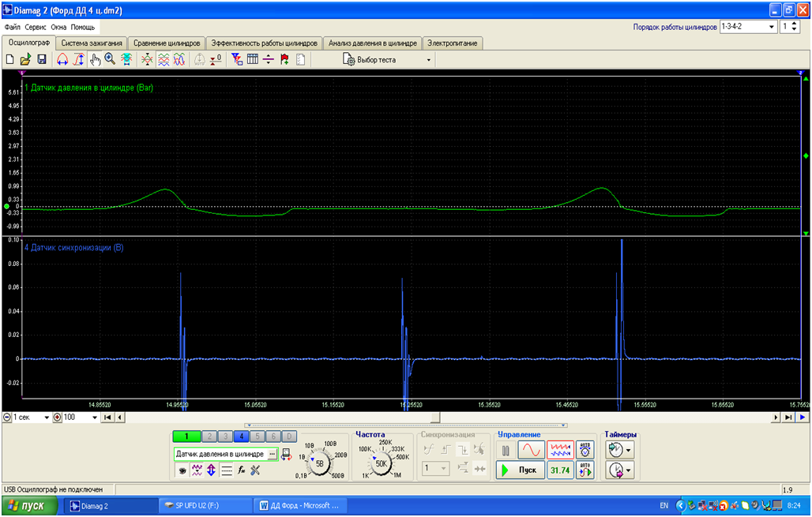Open the lower timer dropdown

click(629, 470)
